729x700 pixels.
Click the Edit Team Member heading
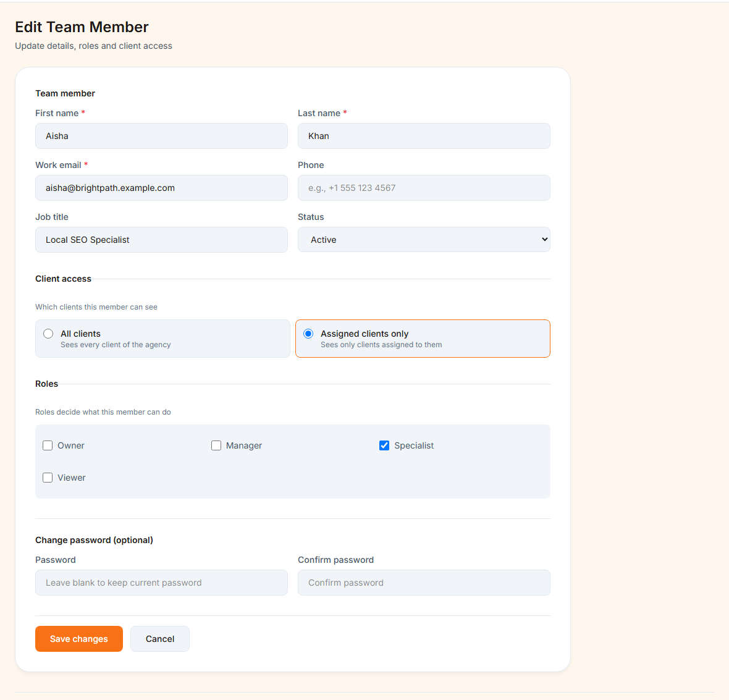pos(82,27)
